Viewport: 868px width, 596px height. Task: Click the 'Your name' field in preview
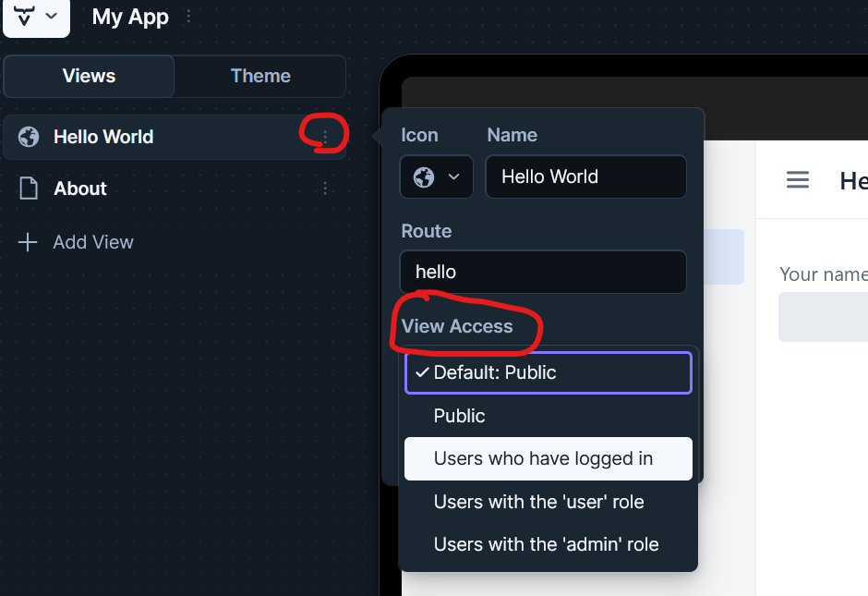tap(823, 317)
